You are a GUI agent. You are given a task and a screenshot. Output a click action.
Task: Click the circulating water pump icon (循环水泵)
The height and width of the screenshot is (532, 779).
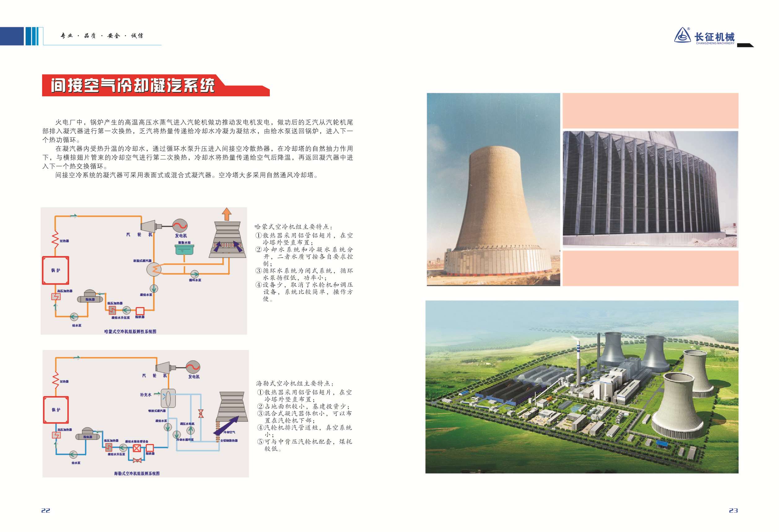click(195, 274)
